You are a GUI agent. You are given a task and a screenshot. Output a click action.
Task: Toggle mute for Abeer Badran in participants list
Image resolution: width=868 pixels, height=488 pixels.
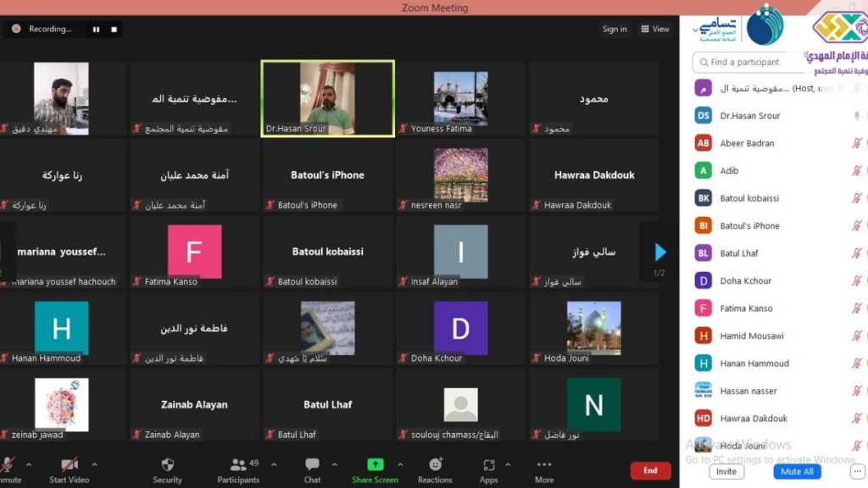click(856, 143)
